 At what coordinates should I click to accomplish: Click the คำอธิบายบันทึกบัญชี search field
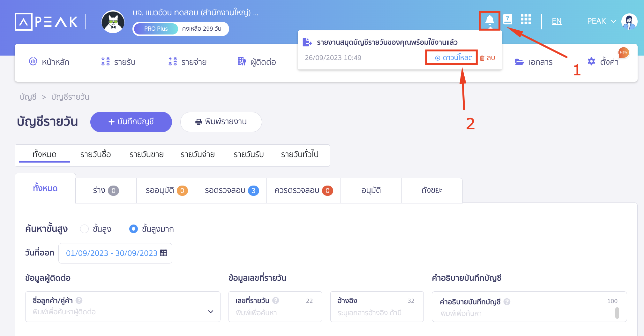[529, 307]
